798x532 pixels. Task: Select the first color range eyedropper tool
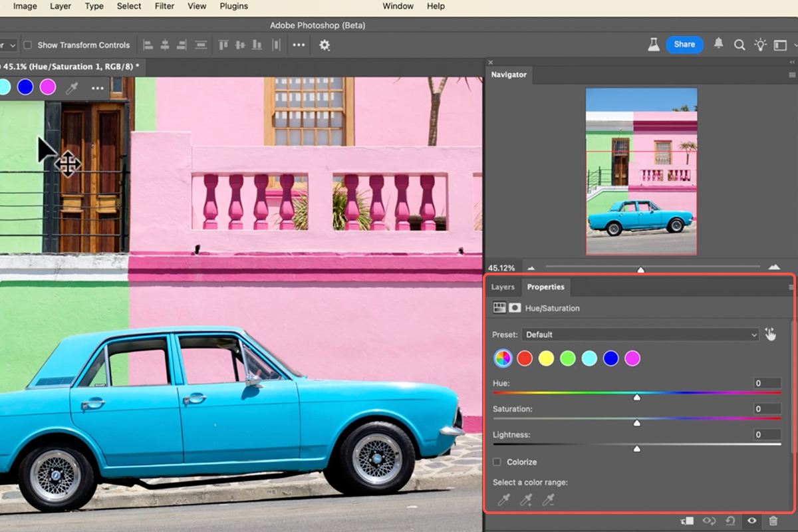click(x=503, y=499)
